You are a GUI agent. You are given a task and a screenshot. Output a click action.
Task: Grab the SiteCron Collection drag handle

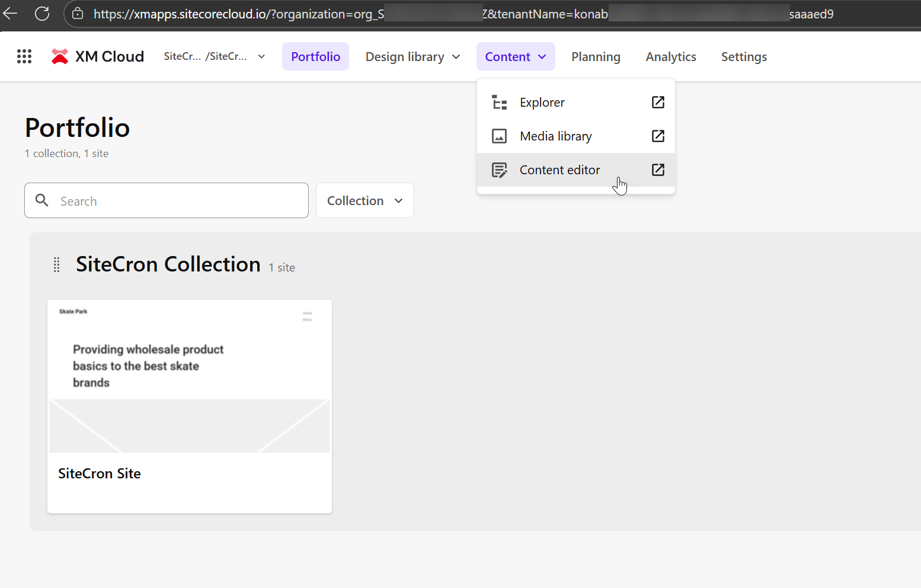(56, 265)
